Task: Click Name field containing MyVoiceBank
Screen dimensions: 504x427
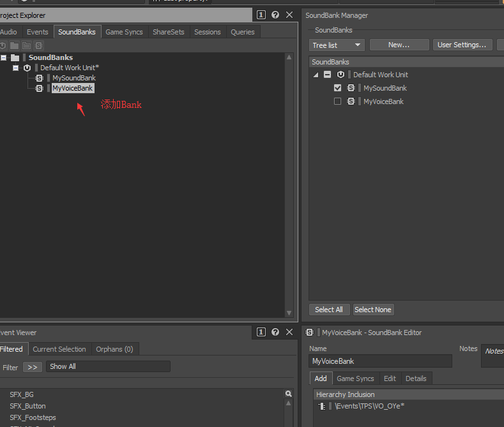Action: [380, 361]
